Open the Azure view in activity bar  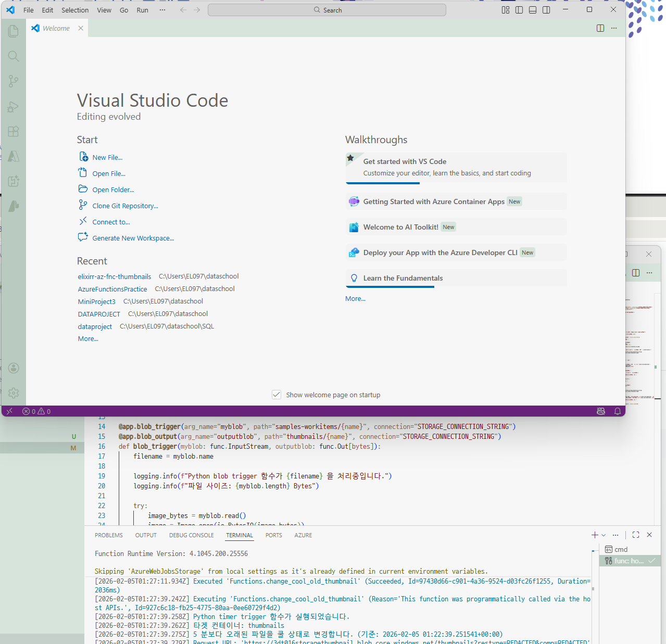click(x=14, y=156)
